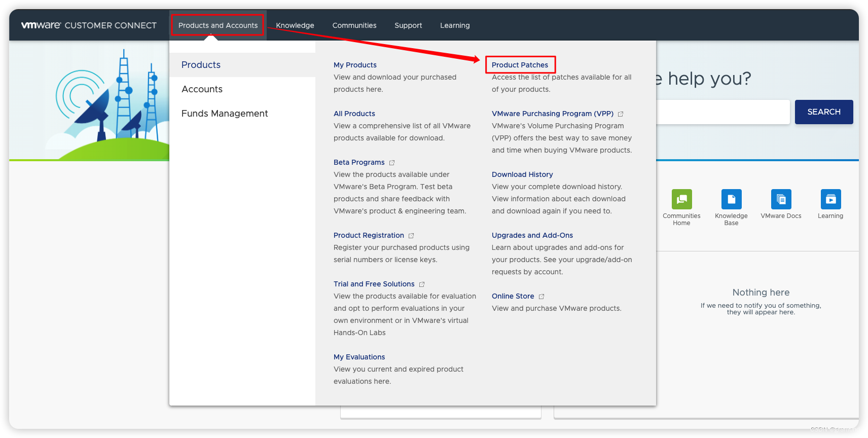Click the VMware Docs label text
Viewport: 868px width, 438px height.
781,216
